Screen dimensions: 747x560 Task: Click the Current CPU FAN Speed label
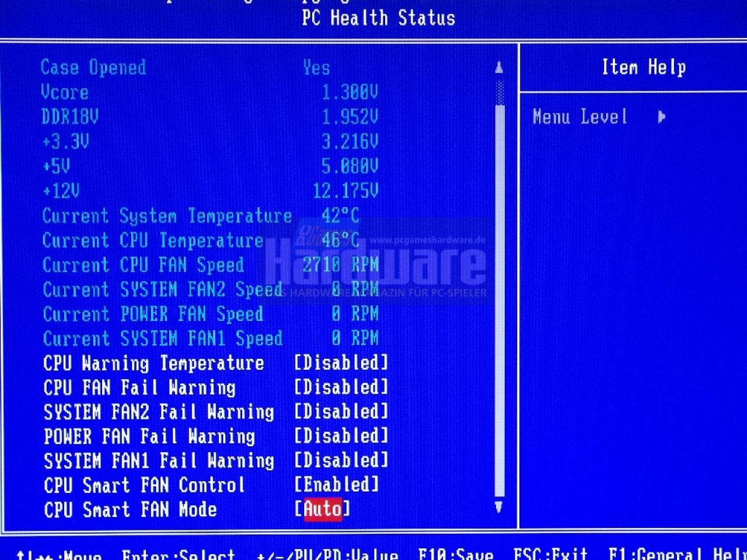click(x=144, y=265)
